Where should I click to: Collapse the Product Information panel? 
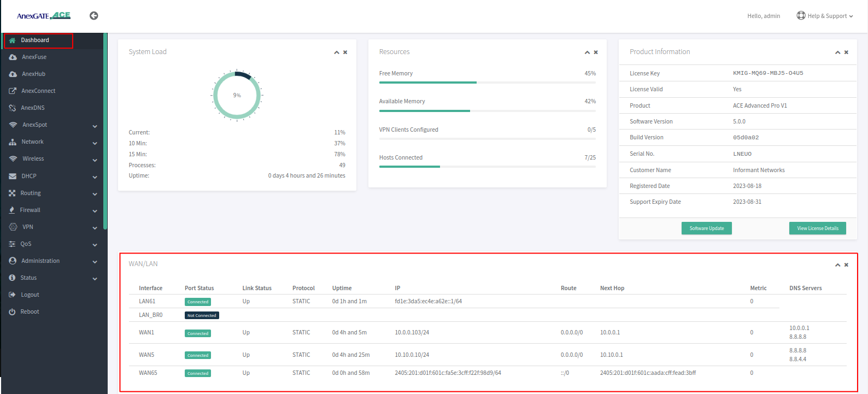pyautogui.click(x=837, y=52)
